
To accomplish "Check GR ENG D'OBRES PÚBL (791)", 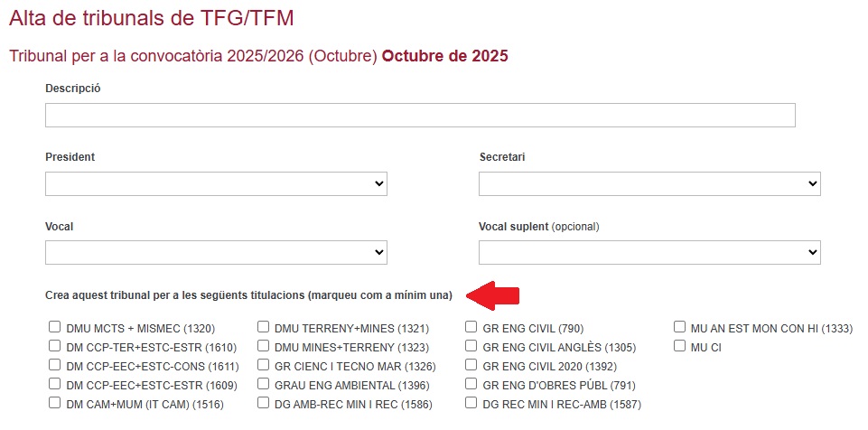I will 471,384.
